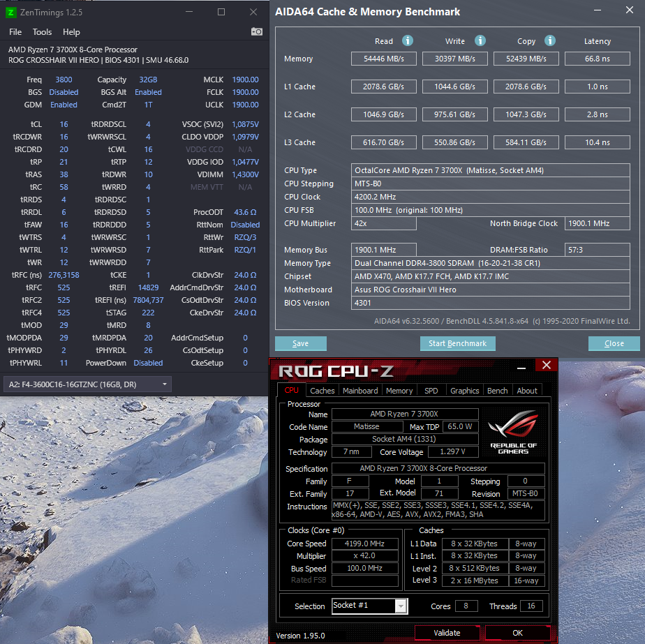Click the Freq value 3800 in ZenTimings
Screen dimensions: 645x644
point(64,80)
